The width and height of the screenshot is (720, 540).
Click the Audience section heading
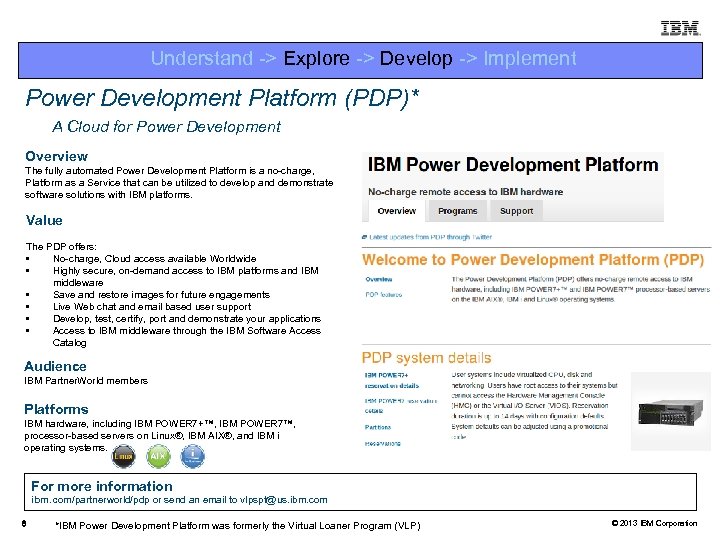coord(55,366)
